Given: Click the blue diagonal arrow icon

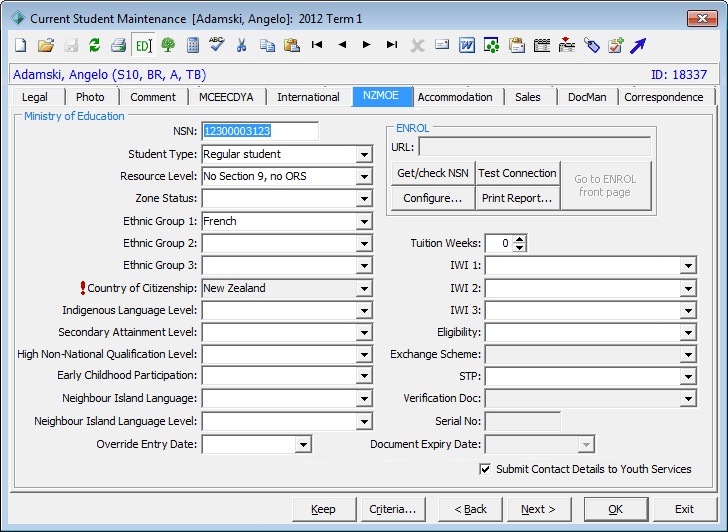Looking at the screenshot, I should [638, 45].
